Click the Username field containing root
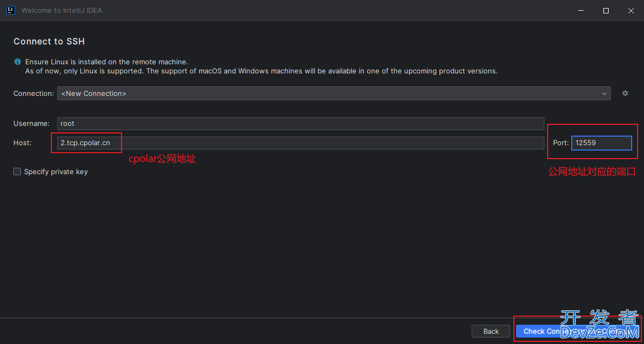This screenshot has width=644, height=344. coord(300,123)
